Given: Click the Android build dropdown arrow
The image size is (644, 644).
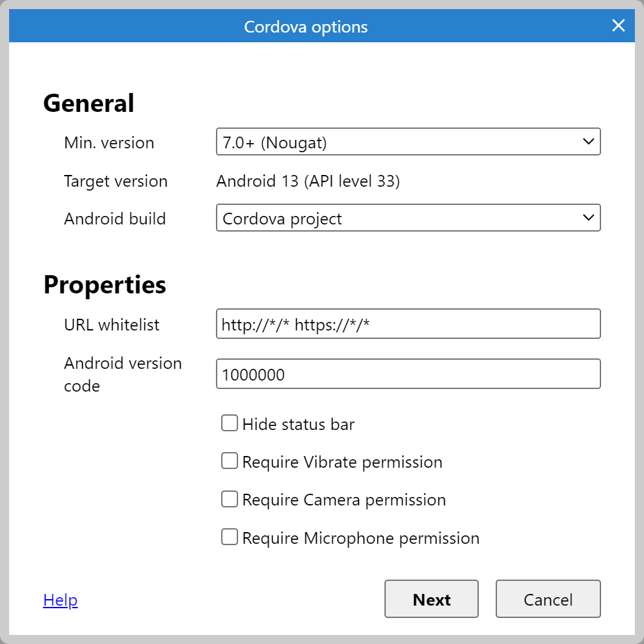Looking at the screenshot, I should 589,218.
